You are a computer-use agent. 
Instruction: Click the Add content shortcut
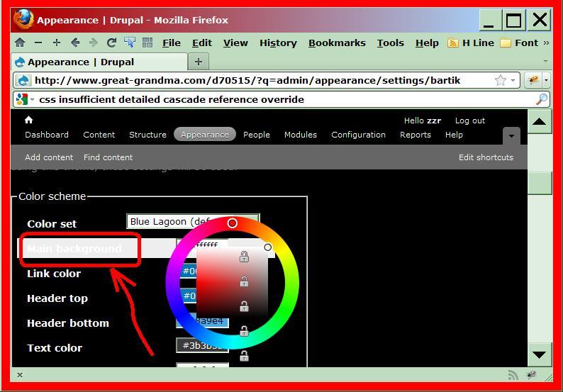click(x=49, y=157)
